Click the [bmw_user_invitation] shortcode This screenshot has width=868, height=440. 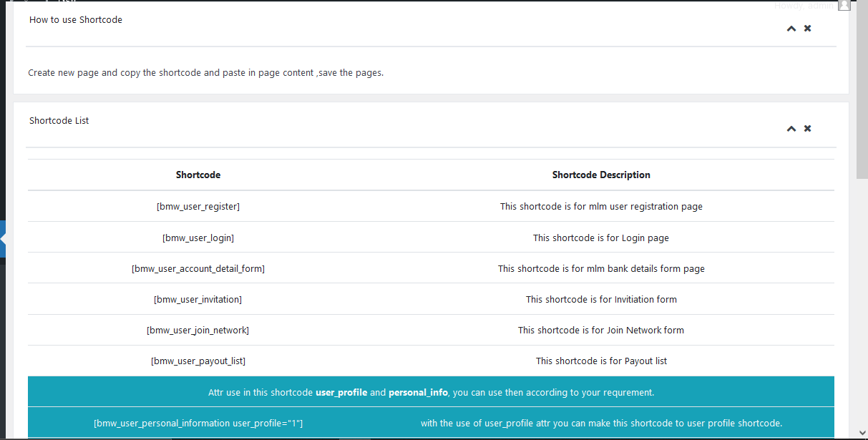tap(198, 300)
